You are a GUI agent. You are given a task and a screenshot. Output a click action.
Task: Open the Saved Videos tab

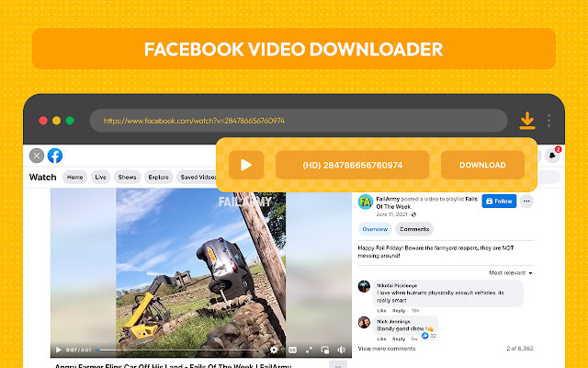[198, 178]
